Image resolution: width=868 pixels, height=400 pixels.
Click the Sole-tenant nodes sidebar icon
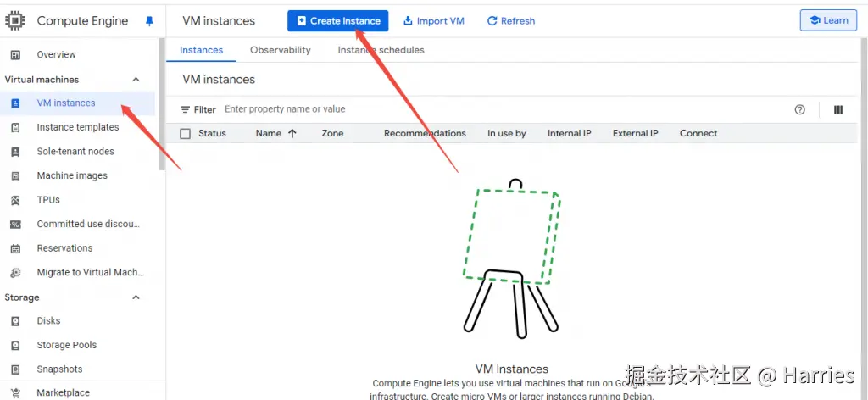(15, 152)
